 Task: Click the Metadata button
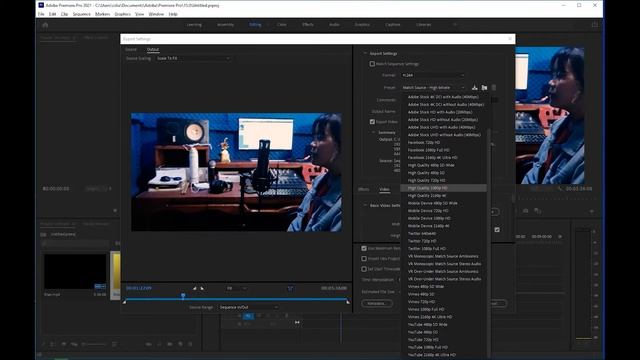click(x=377, y=303)
